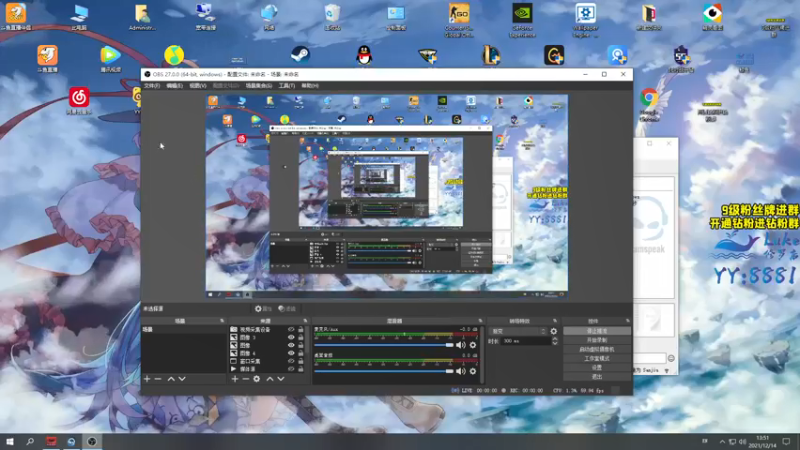
Task: Remove the selected scene with the minus icon
Action: [x=158, y=379]
